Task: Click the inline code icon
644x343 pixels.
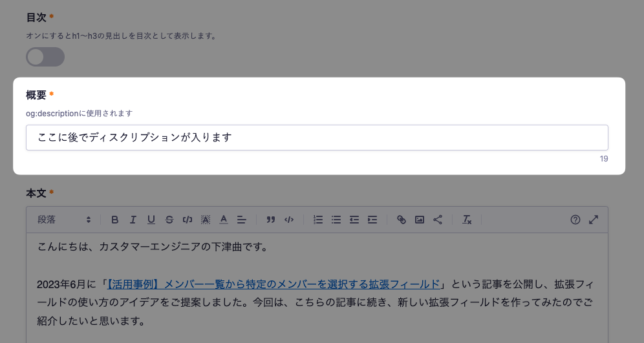Action: click(188, 220)
